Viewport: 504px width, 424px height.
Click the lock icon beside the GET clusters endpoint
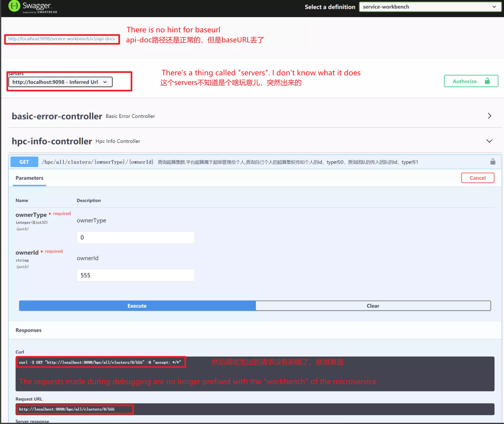click(493, 162)
